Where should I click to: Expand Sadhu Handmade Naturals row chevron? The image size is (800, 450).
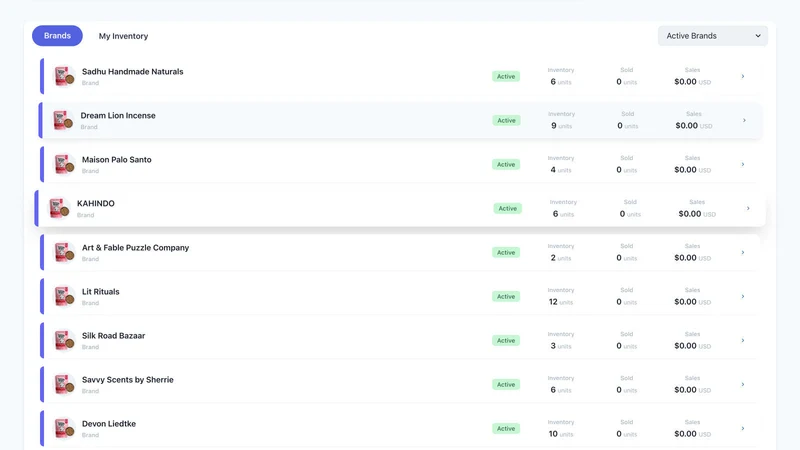pyautogui.click(x=743, y=77)
